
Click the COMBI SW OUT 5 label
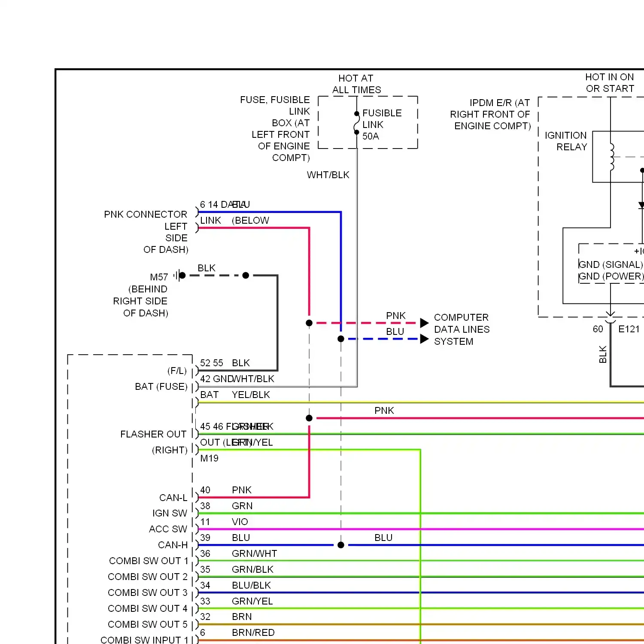pyautogui.click(x=148, y=624)
